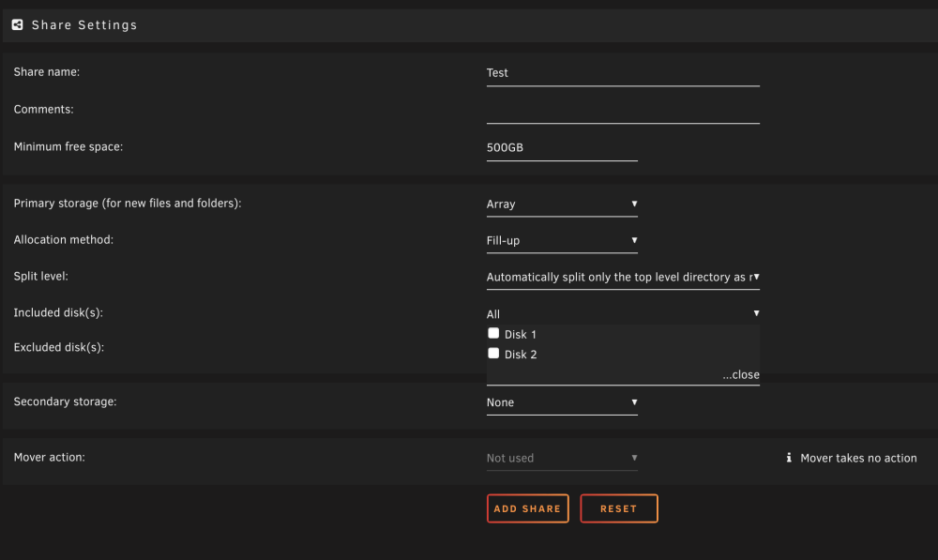938x560 pixels.
Task: Click the Mover takes no action text
Action: pyautogui.click(x=858, y=459)
